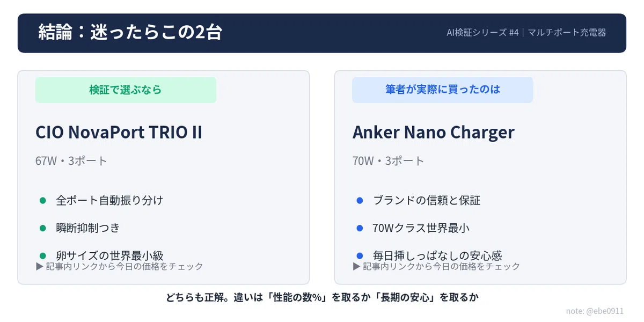Screen dimensions: 644x322
Task: Click the CIO NovaPort TRIO II title
Action: [x=119, y=132]
